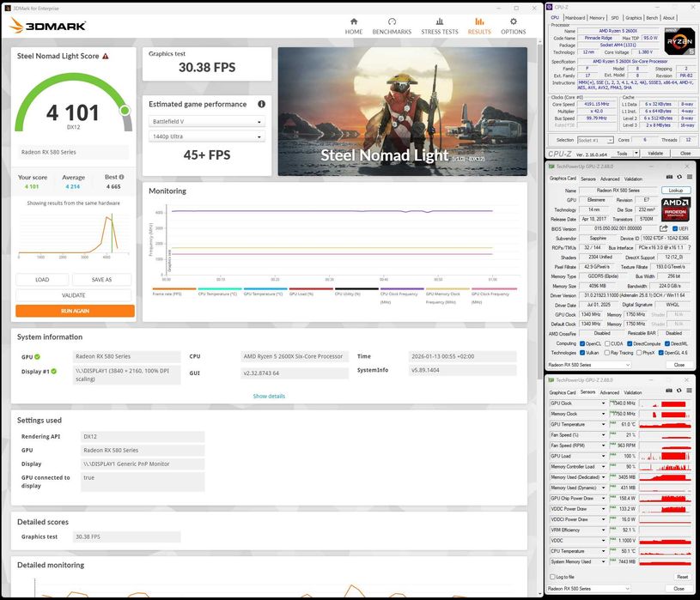Toggle DirectML checkbox in GPU-Z
The height and width of the screenshot is (600, 700).
point(667,343)
